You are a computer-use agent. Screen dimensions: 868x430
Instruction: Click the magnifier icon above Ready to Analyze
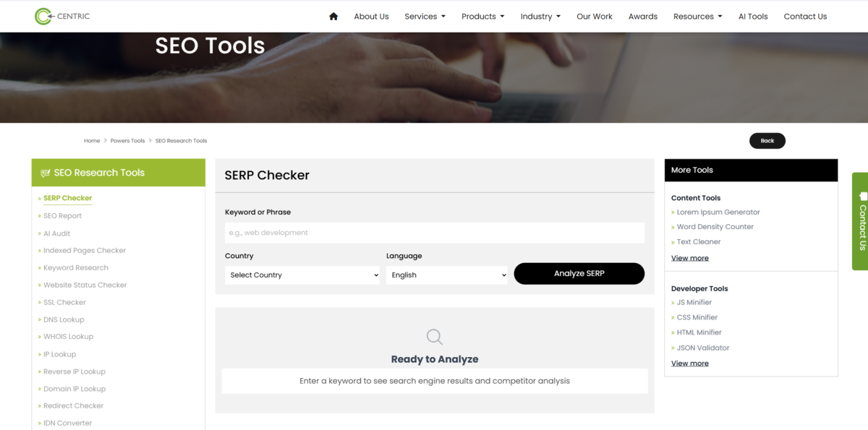(x=434, y=337)
